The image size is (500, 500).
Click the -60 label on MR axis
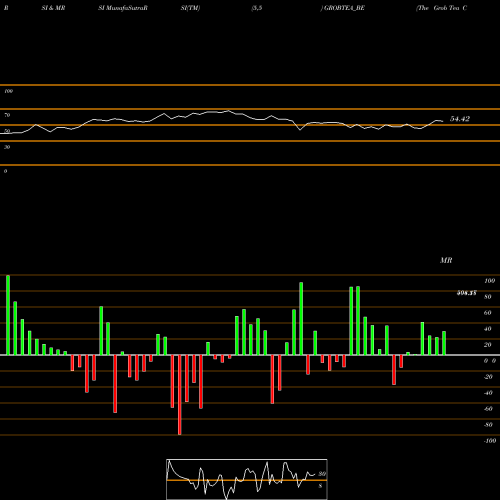488,409
